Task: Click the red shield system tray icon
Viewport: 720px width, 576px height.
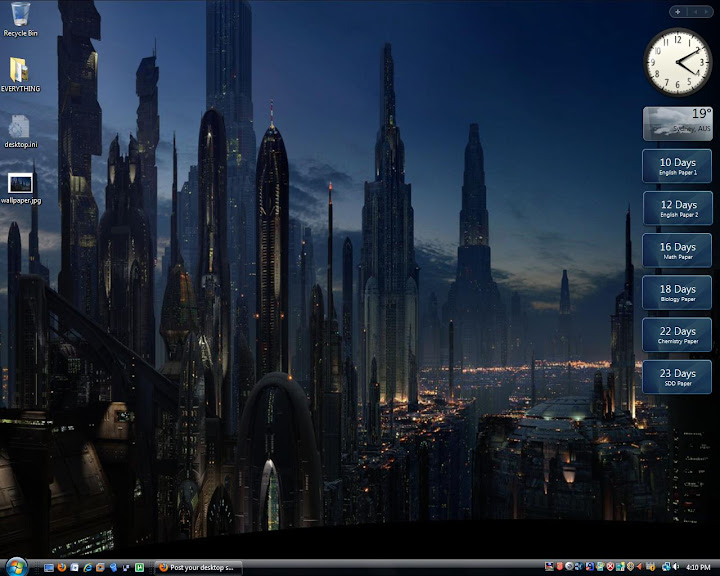Action: (559, 566)
